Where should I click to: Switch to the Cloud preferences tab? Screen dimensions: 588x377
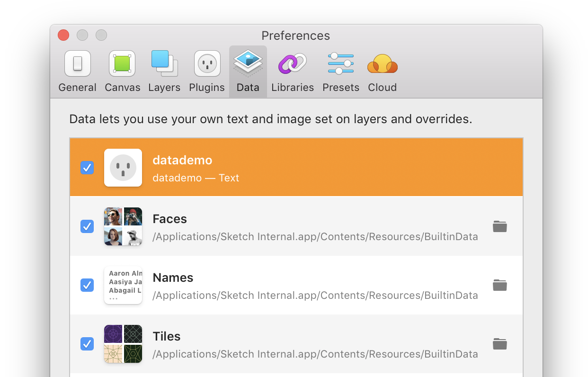(382, 72)
